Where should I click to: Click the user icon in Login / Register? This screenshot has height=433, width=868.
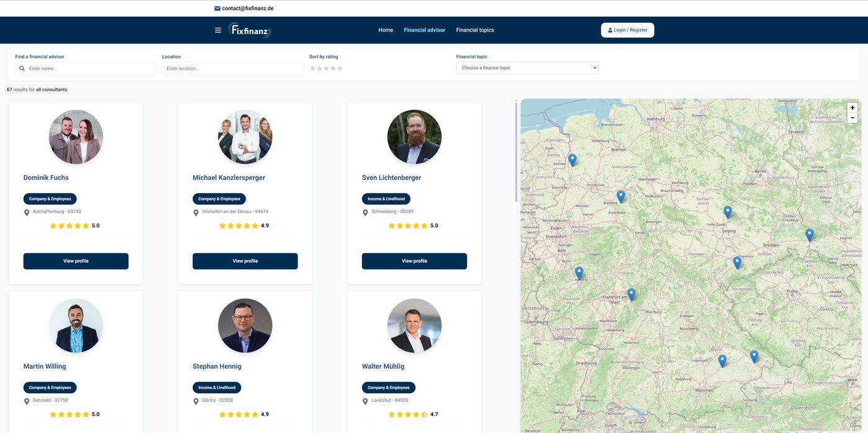pyautogui.click(x=610, y=30)
